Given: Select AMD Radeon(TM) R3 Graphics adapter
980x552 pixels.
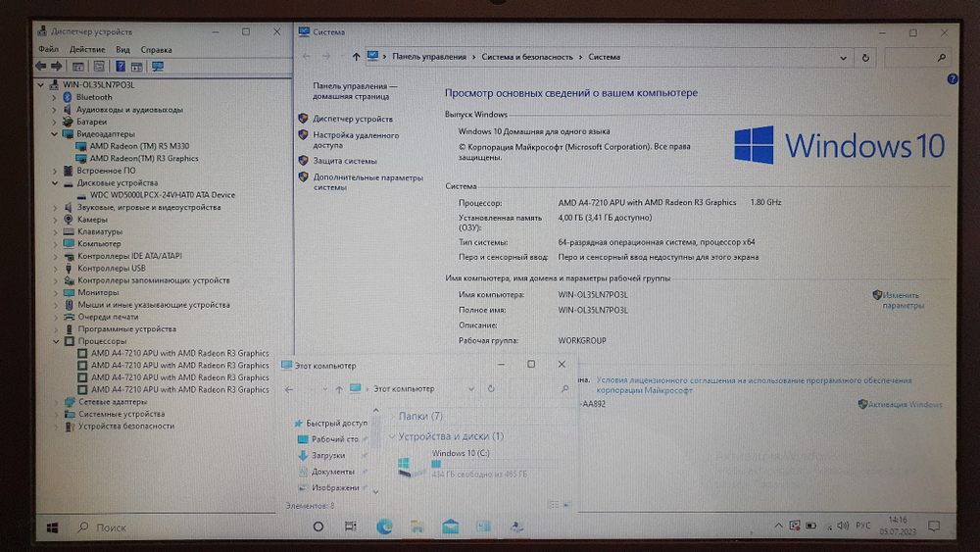Looking at the screenshot, I should (x=144, y=159).
